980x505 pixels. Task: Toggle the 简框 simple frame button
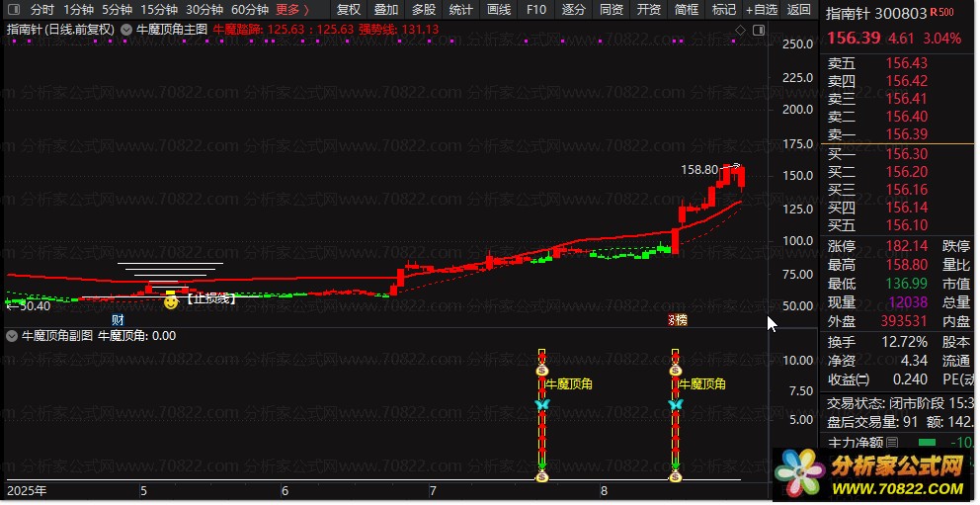tap(687, 9)
